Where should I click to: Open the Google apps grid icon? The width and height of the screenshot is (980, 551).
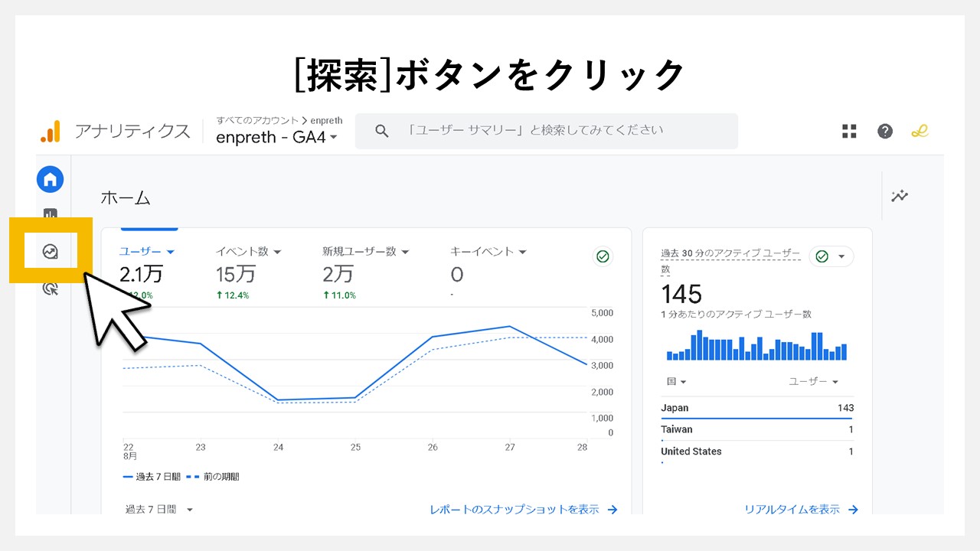coord(849,131)
